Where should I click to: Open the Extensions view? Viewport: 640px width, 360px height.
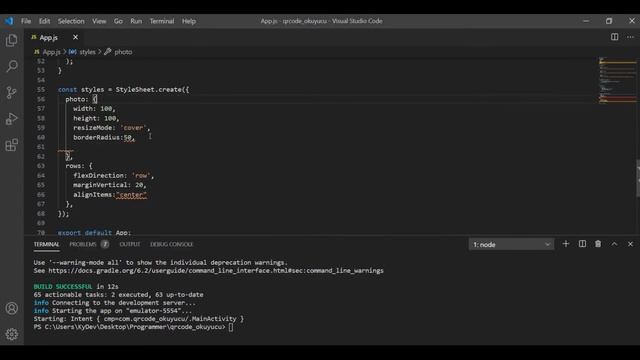(x=12, y=145)
